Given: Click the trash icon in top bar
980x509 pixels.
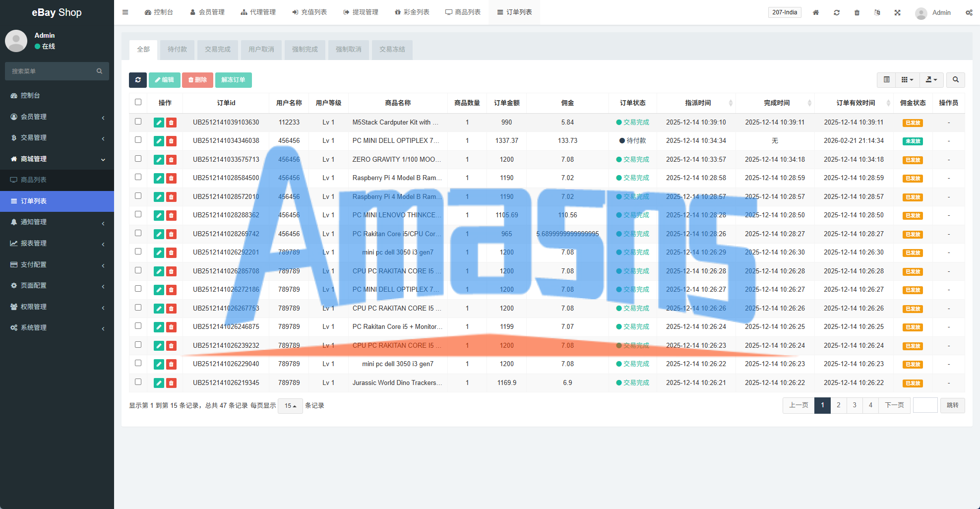Looking at the screenshot, I should tap(857, 12).
